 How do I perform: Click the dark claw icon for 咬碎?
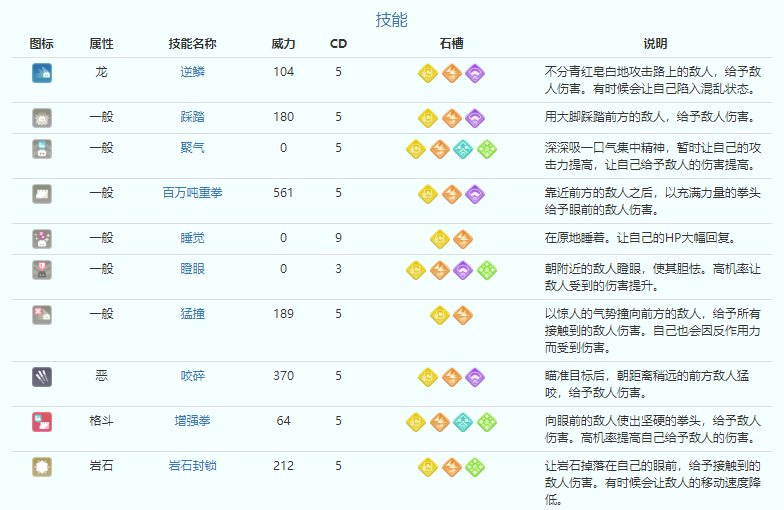click(x=42, y=377)
